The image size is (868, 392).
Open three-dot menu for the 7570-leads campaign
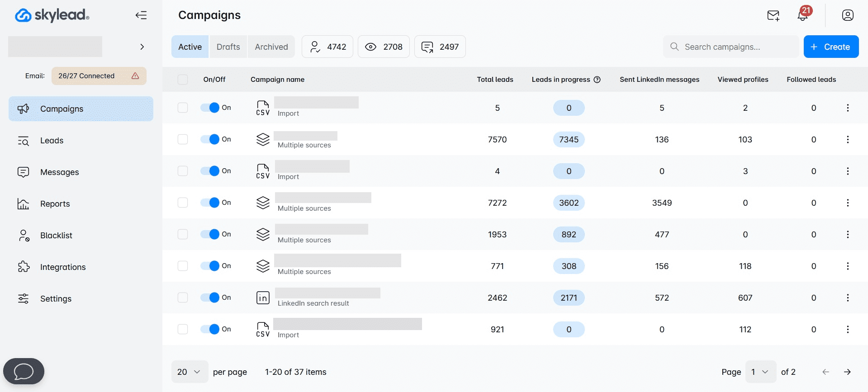pyautogui.click(x=848, y=139)
